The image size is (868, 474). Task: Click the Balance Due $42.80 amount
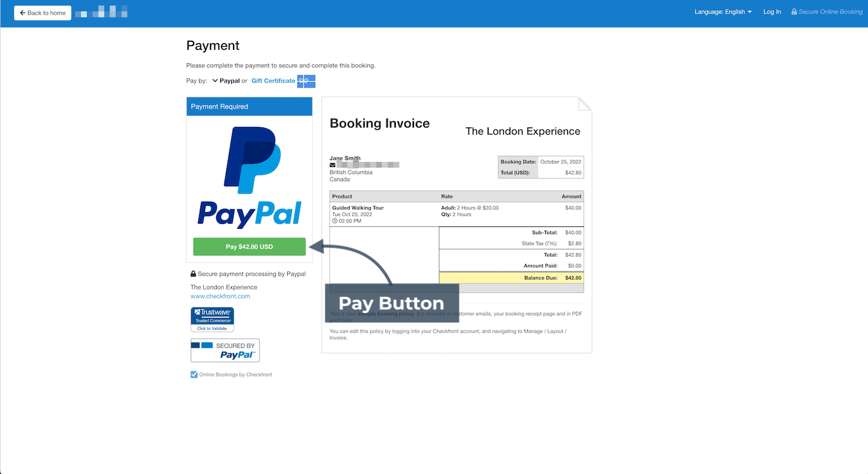tap(573, 278)
